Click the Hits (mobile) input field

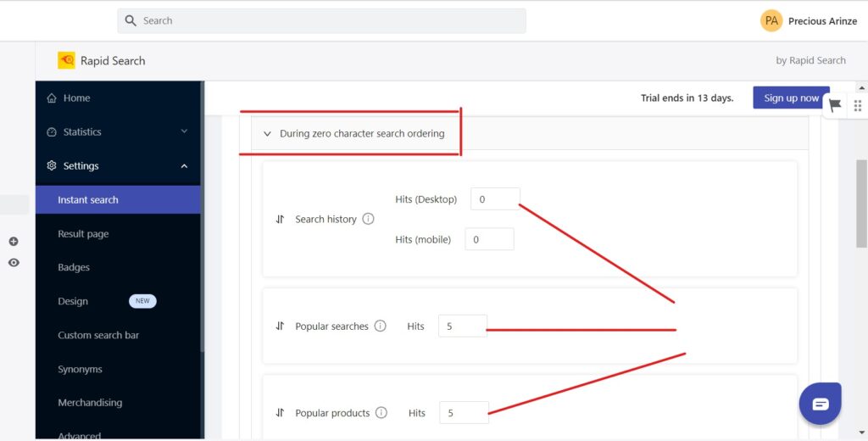489,239
